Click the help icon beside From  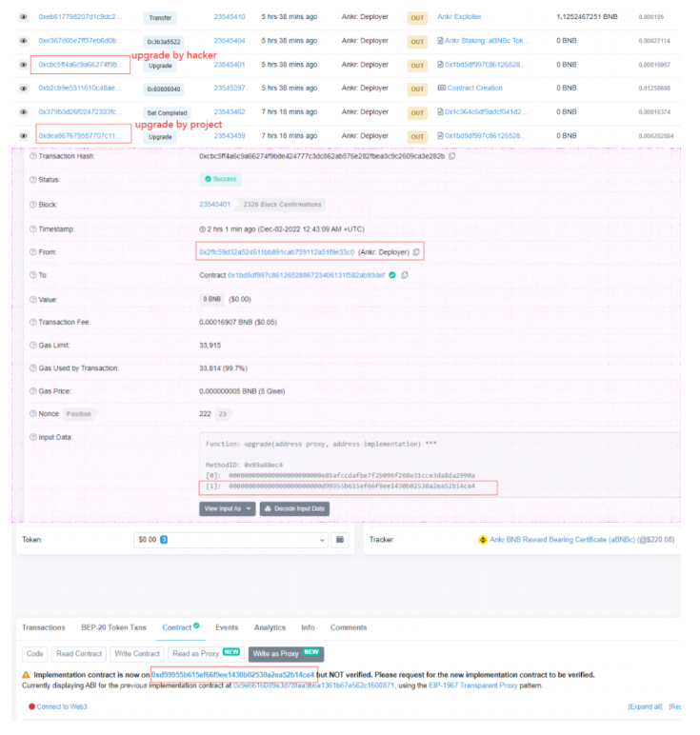pos(33,252)
